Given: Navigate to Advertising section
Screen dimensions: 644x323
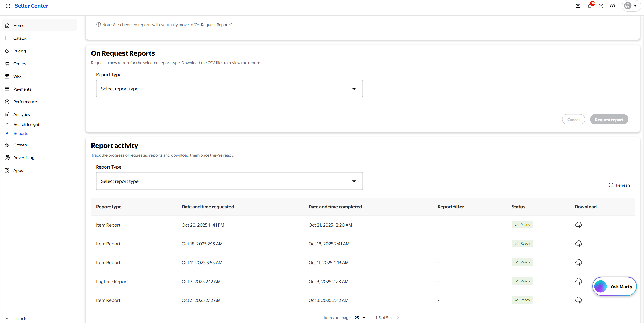Looking at the screenshot, I should point(24,158).
